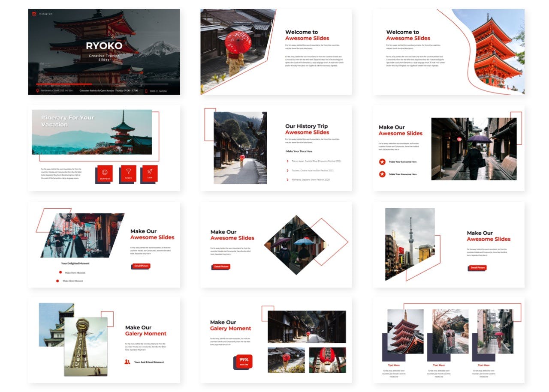Click the Guide funnel icon tile
The height and width of the screenshot is (392, 549).
(x=128, y=173)
